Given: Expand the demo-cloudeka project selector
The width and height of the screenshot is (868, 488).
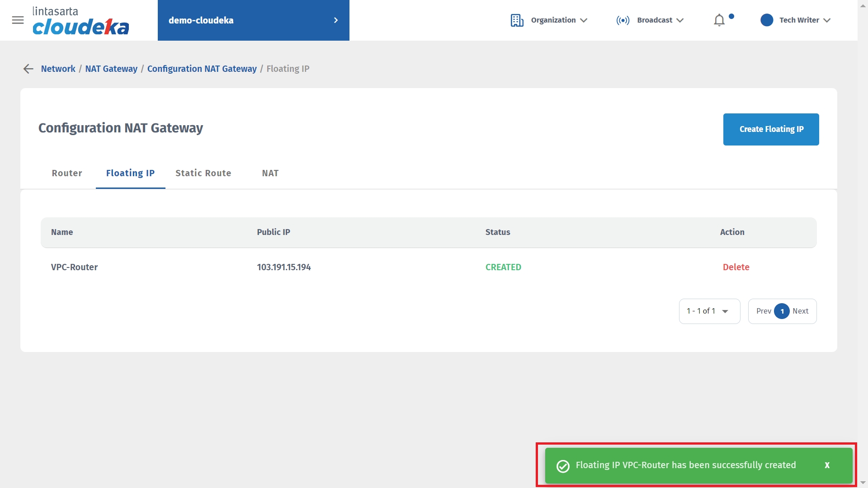Looking at the screenshot, I should click(x=253, y=20).
